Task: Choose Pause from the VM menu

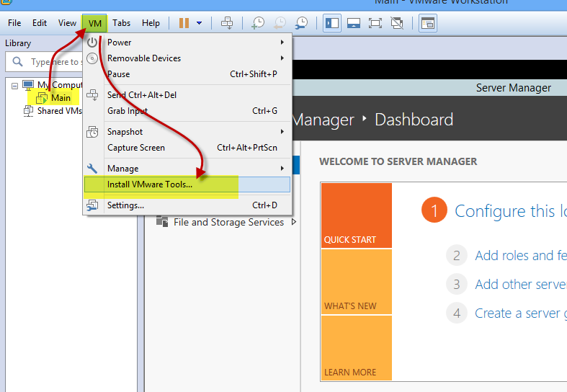Action: (187, 74)
